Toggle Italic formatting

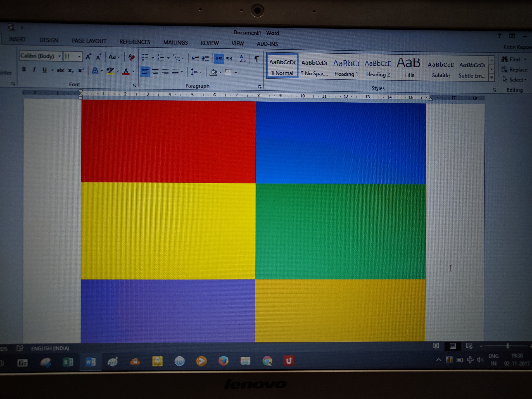pyautogui.click(x=34, y=70)
